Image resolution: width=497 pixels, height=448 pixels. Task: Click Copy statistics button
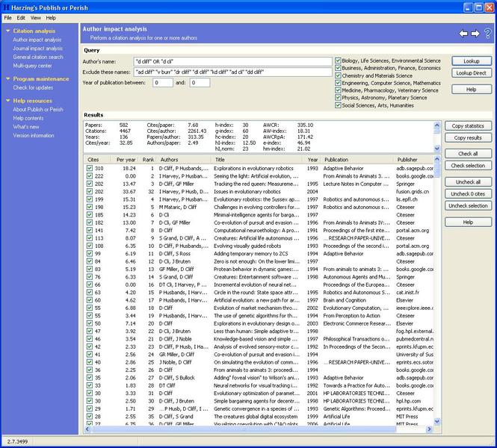pyautogui.click(x=468, y=125)
